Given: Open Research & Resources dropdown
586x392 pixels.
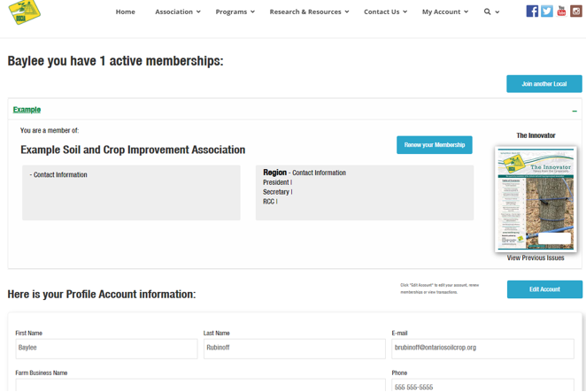Looking at the screenshot, I should [309, 12].
